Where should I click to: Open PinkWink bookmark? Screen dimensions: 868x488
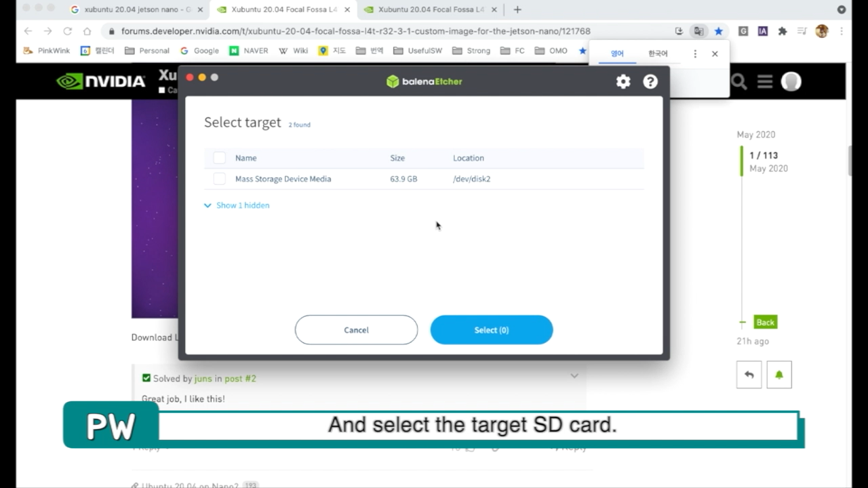click(x=47, y=51)
